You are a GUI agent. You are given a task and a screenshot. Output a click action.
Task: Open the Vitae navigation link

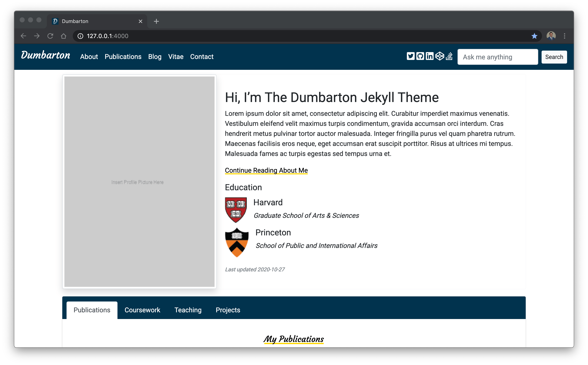click(x=176, y=57)
